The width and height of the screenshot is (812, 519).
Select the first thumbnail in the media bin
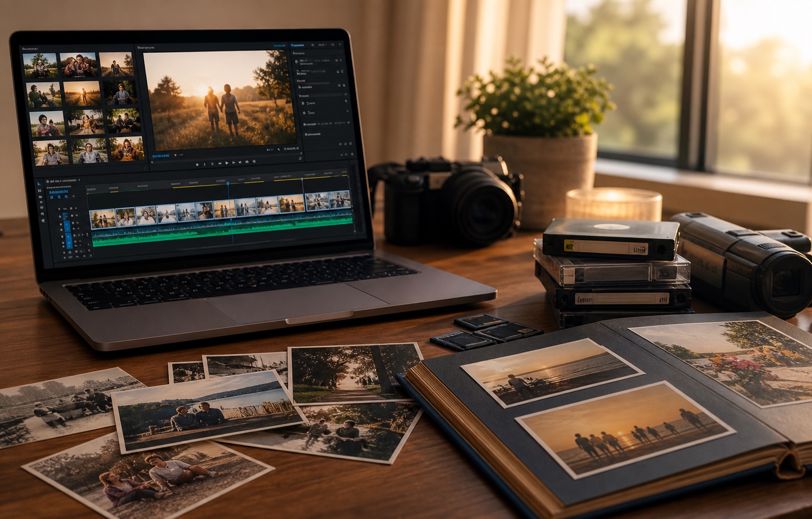40,65
